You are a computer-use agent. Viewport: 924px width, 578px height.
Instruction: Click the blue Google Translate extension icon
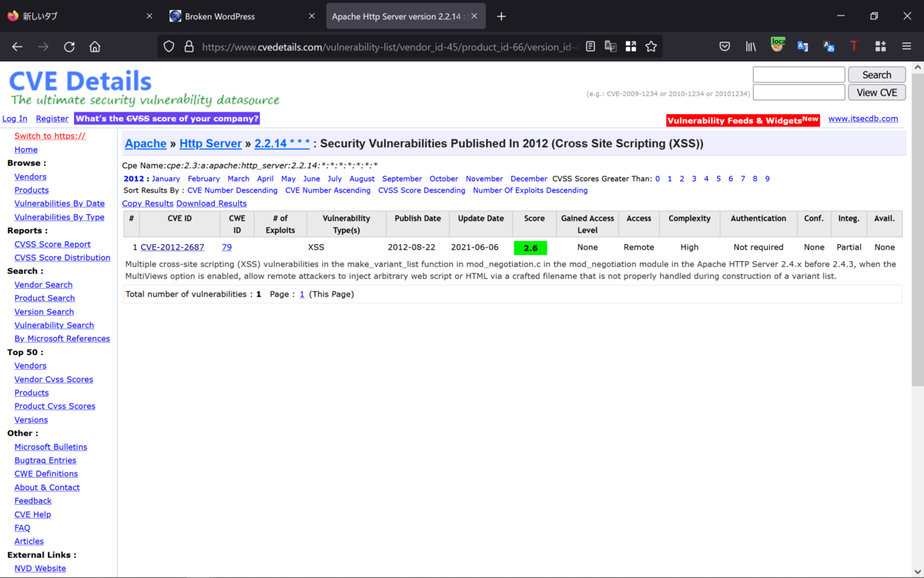coord(802,46)
